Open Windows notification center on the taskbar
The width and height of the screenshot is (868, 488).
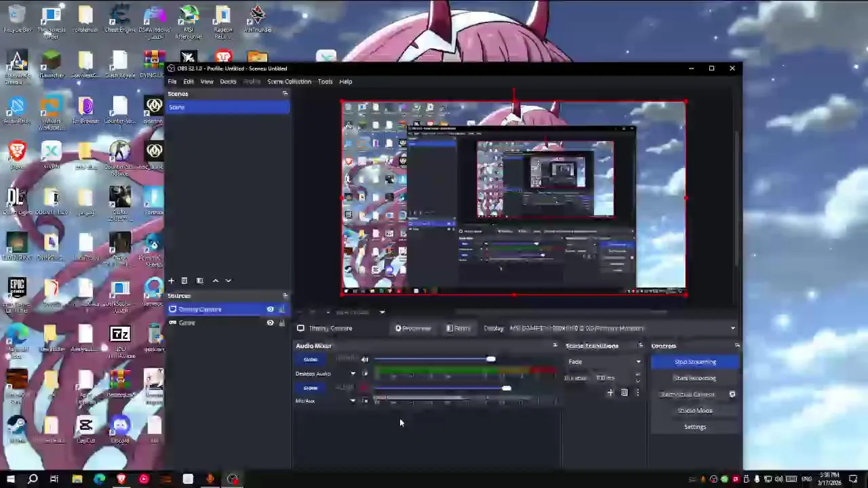(x=853, y=479)
